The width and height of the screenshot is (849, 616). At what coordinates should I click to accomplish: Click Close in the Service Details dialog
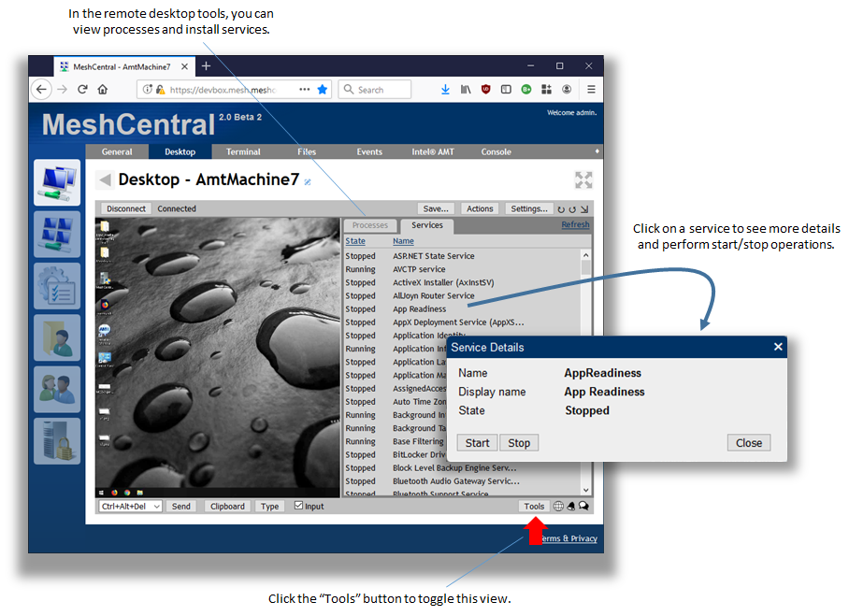[749, 443]
